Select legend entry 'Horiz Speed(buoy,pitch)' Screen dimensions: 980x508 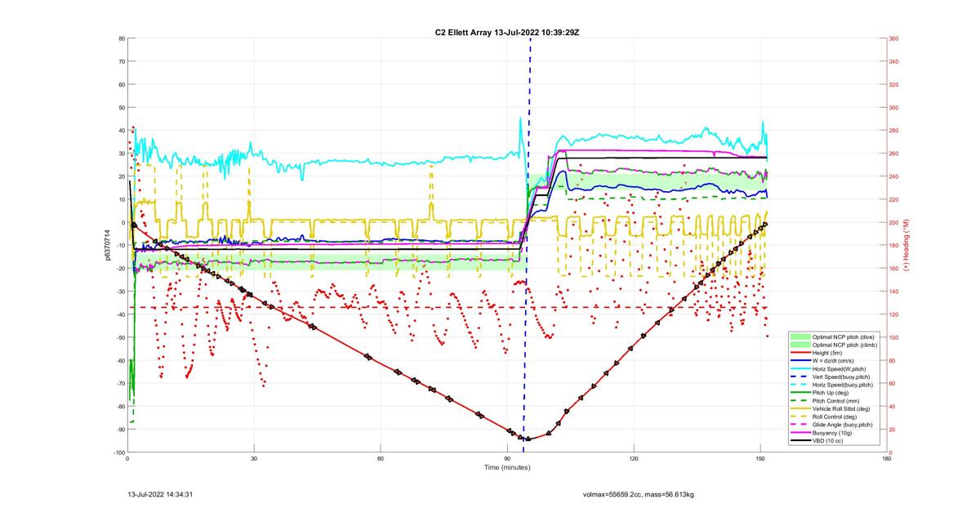point(843,385)
